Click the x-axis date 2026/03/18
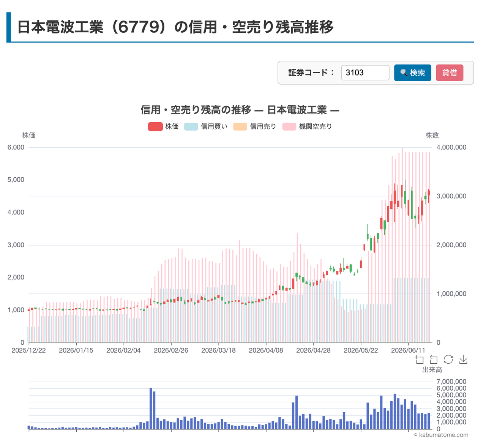The image size is (486, 448). pyautogui.click(x=219, y=350)
